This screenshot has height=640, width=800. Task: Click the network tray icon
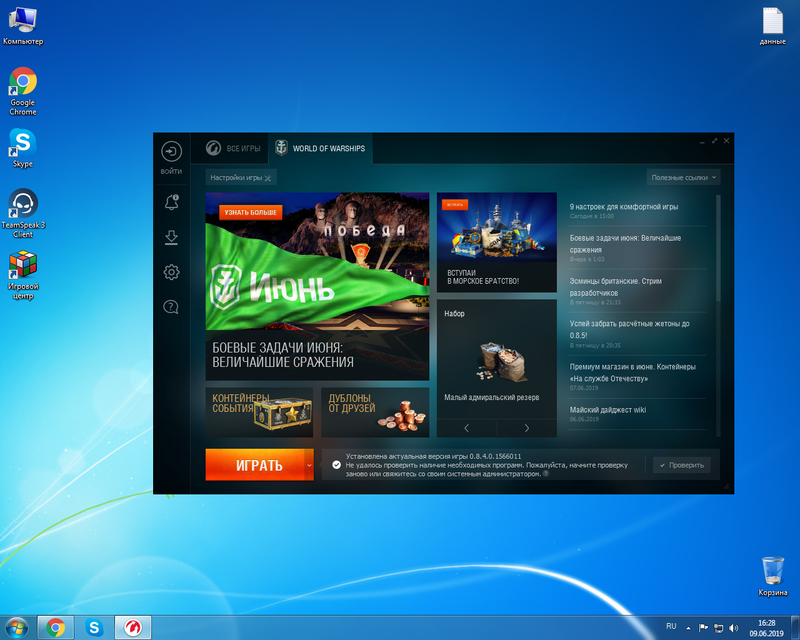point(718,628)
